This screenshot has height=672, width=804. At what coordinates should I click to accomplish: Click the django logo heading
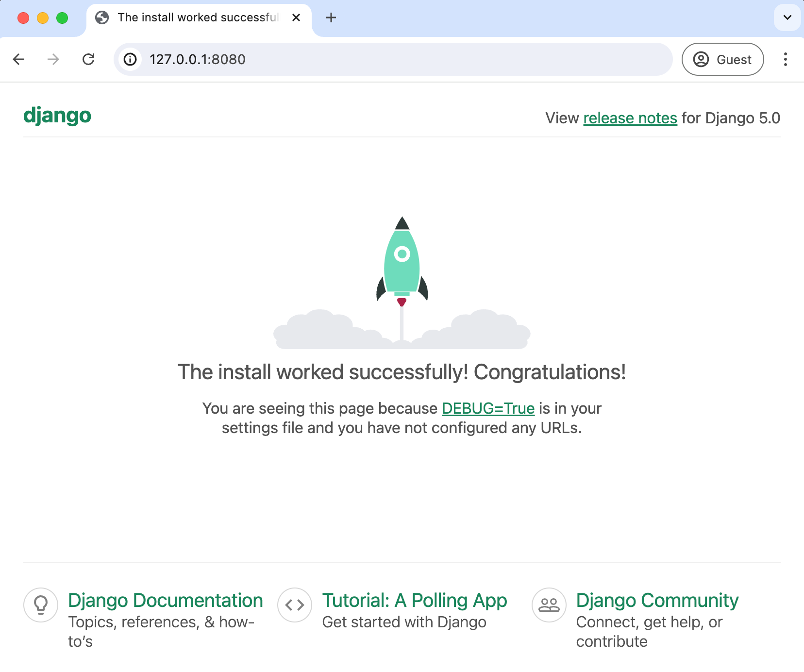[x=57, y=116]
